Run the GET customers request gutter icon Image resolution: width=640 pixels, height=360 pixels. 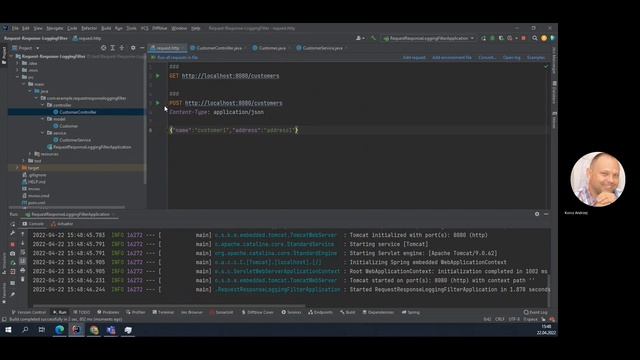[x=158, y=76]
